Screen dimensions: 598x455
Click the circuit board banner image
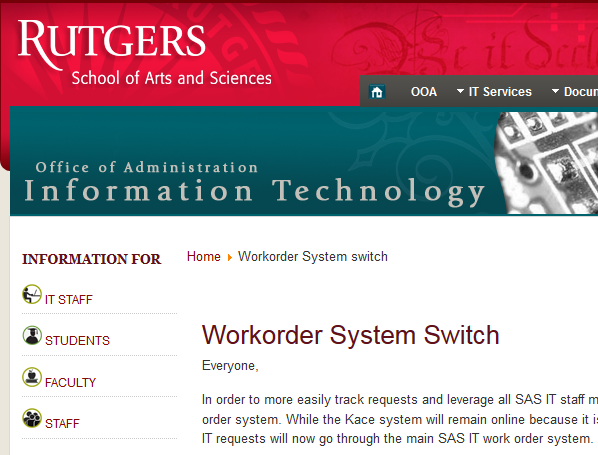(x=546, y=163)
